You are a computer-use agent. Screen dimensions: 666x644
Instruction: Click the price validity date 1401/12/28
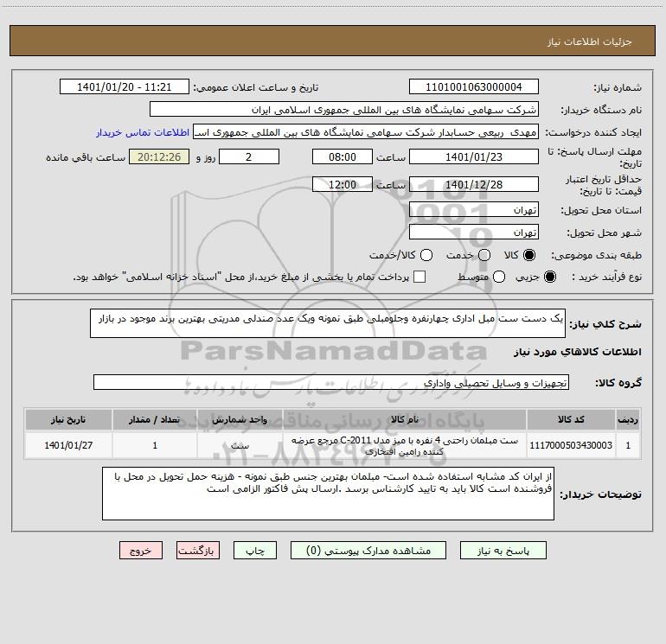pos(474,184)
